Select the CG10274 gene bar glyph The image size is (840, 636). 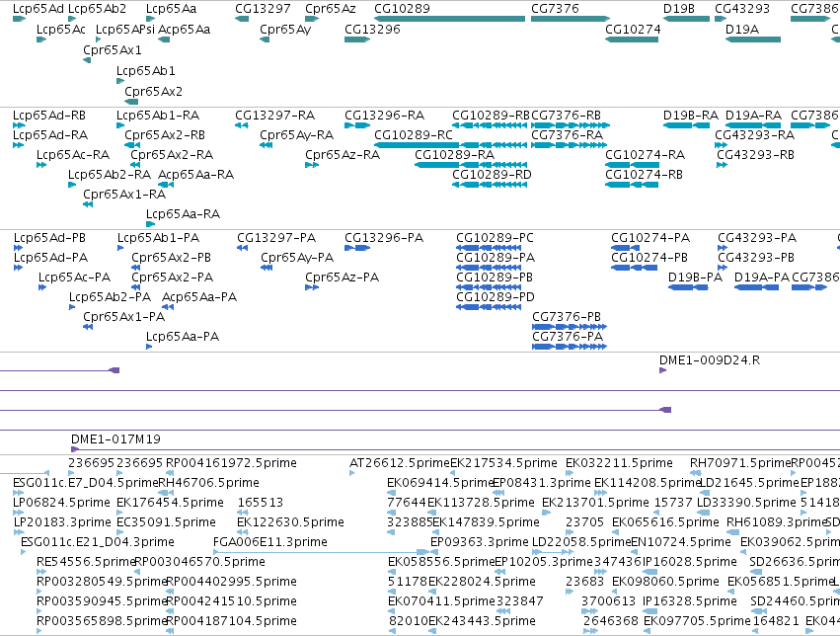click(x=632, y=40)
